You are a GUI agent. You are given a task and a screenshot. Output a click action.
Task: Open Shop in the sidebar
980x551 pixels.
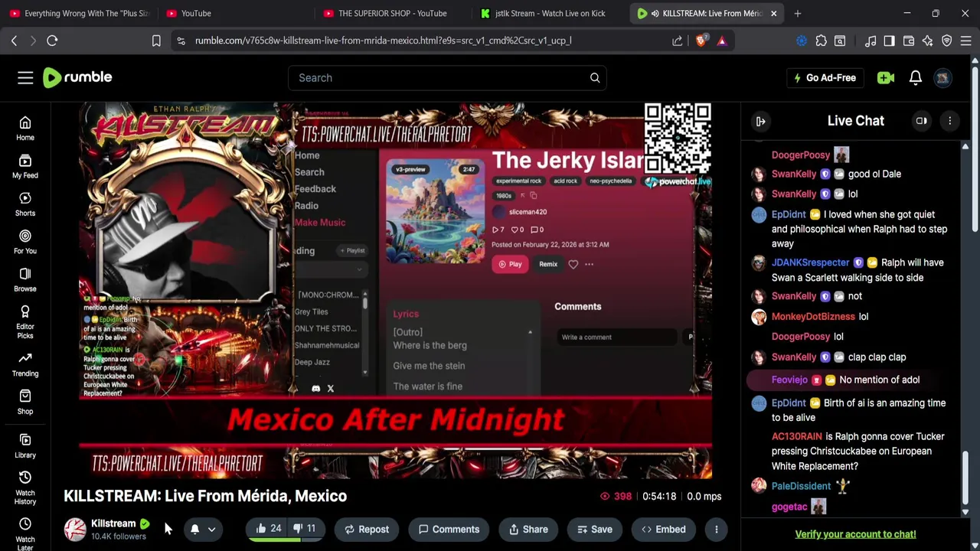[x=25, y=402]
